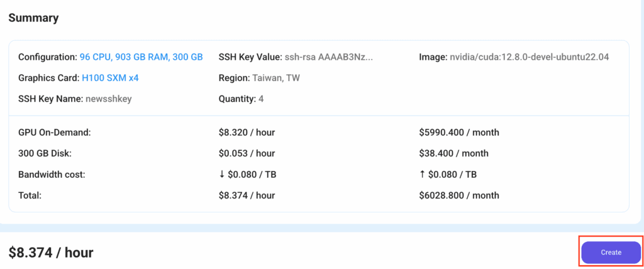Click the large bold $8.374 / hour price

[x=51, y=253]
